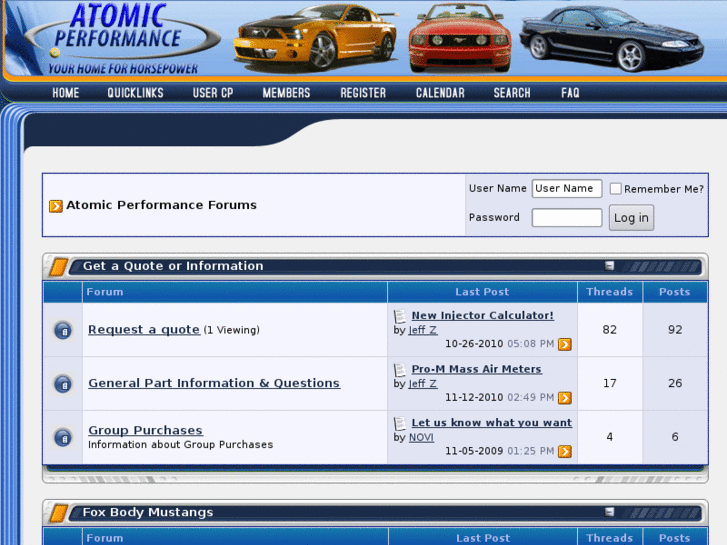Open the Search menu
Viewport: 727px width, 545px height.
pos(512,93)
